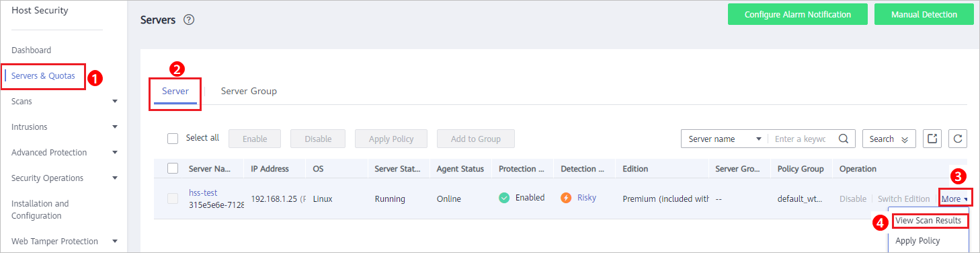Viewport: 980px width, 253px height.
Task: Open the hss-test server link
Action: pos(202,193)
